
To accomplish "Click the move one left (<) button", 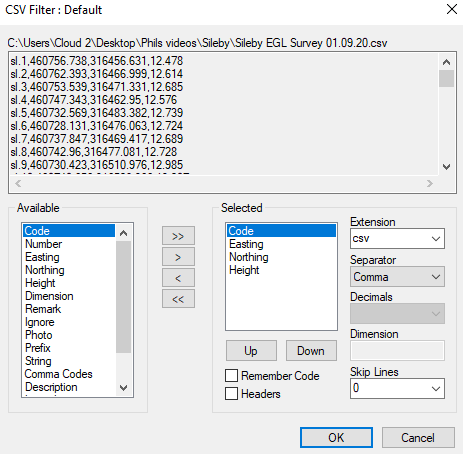I will pyautogui.click(x=178, y=278).
